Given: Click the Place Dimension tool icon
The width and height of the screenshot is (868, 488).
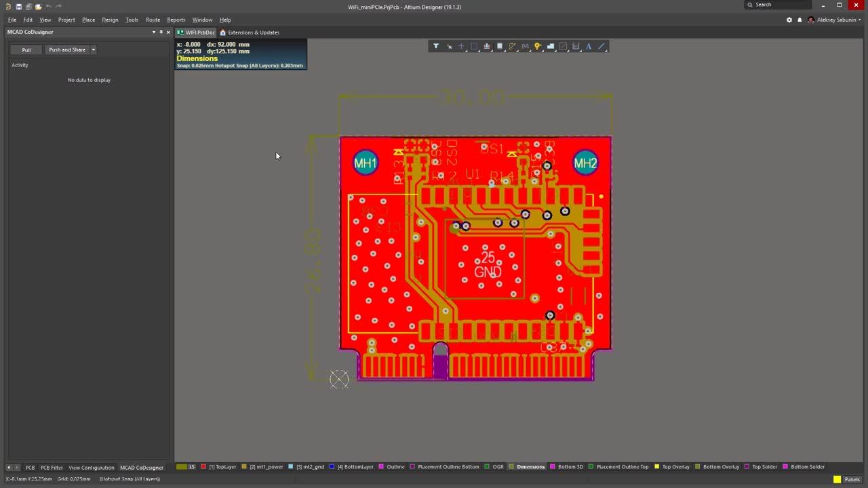Looking at the screenshot, I should pos(576,47).
